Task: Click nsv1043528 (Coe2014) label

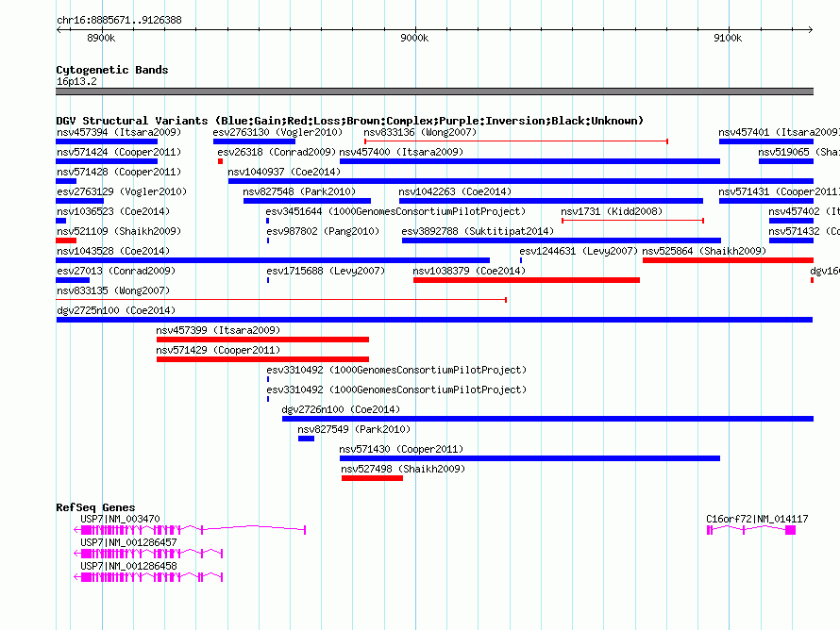Action: (x=113, y=251)
